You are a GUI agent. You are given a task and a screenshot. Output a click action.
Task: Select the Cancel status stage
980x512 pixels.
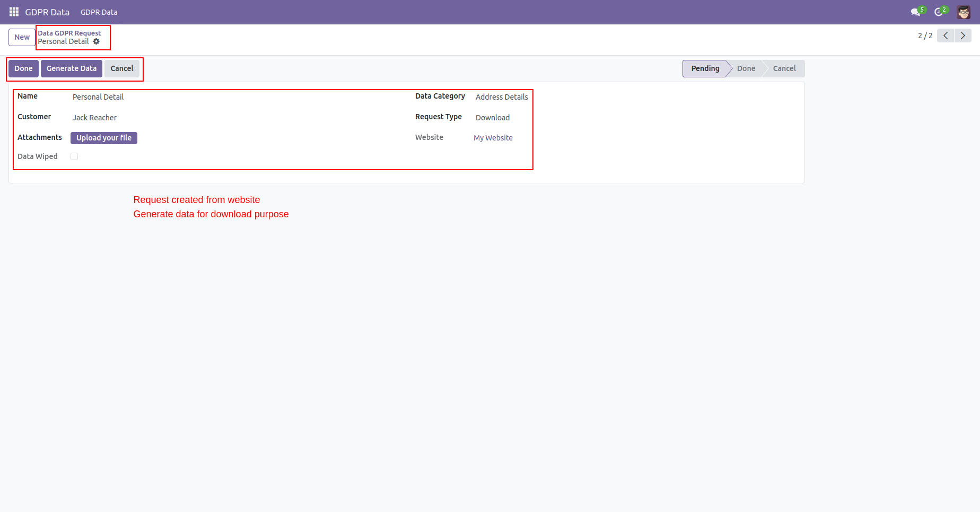tap(784, 68)
